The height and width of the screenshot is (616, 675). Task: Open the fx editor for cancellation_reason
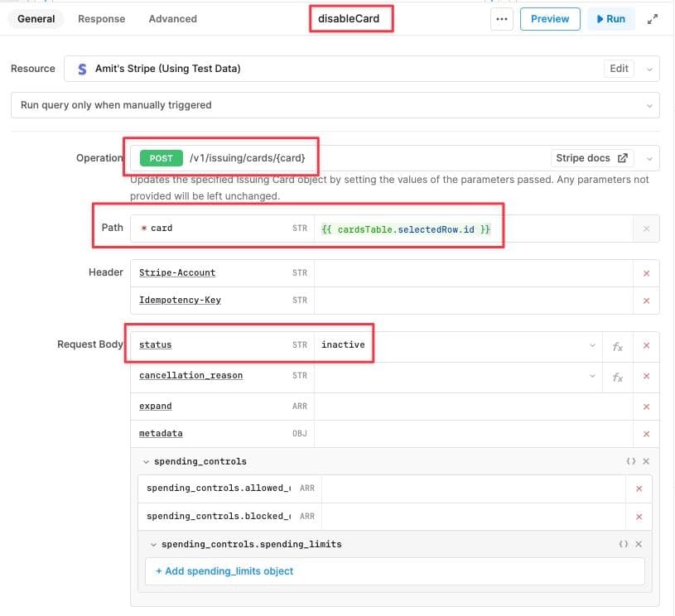(x=616, y=376)
